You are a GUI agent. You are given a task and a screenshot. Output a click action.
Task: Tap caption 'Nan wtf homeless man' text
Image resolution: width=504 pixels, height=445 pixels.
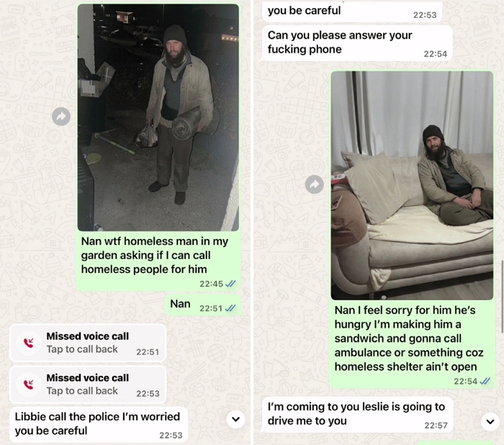[155, 255]
